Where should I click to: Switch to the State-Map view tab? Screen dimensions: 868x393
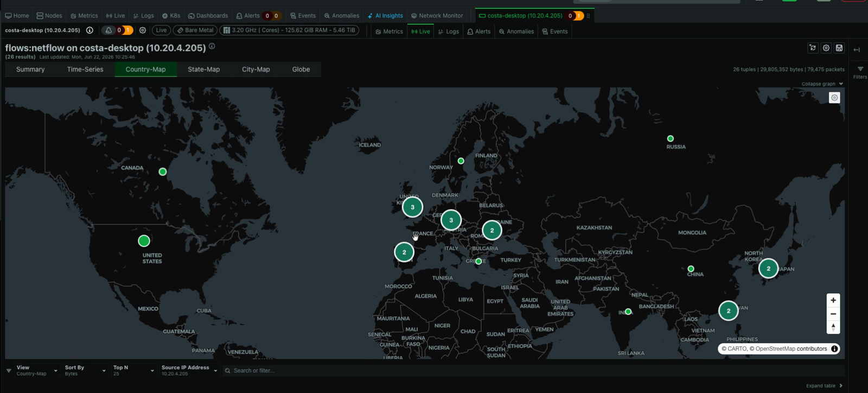click(x=203, y=69)
